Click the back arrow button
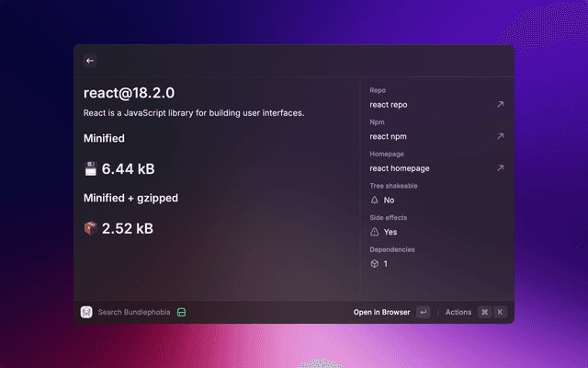 pyautogui.click(x=90, y=61)
